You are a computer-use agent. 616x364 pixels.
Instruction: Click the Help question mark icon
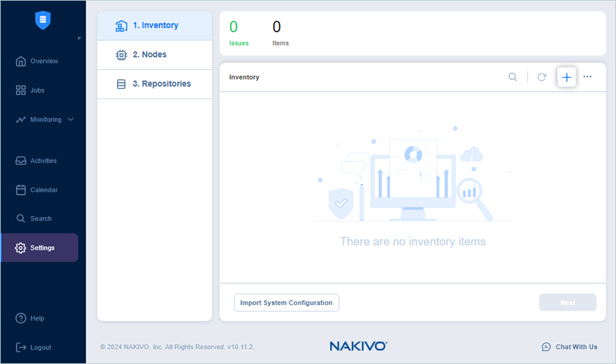(x=21, y=318)
